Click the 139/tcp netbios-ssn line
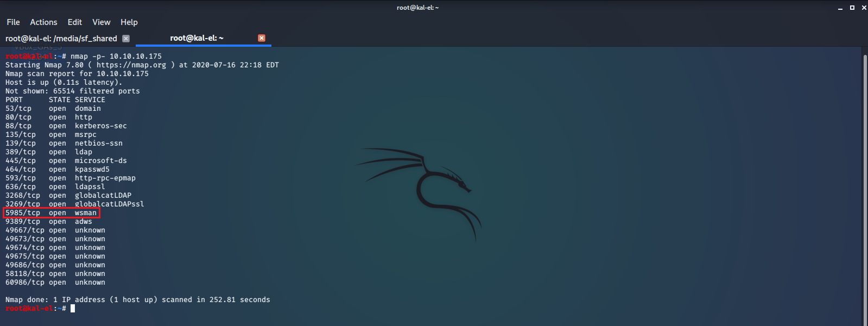The width and height of the screenshot is (868, 326). [64, 143]
